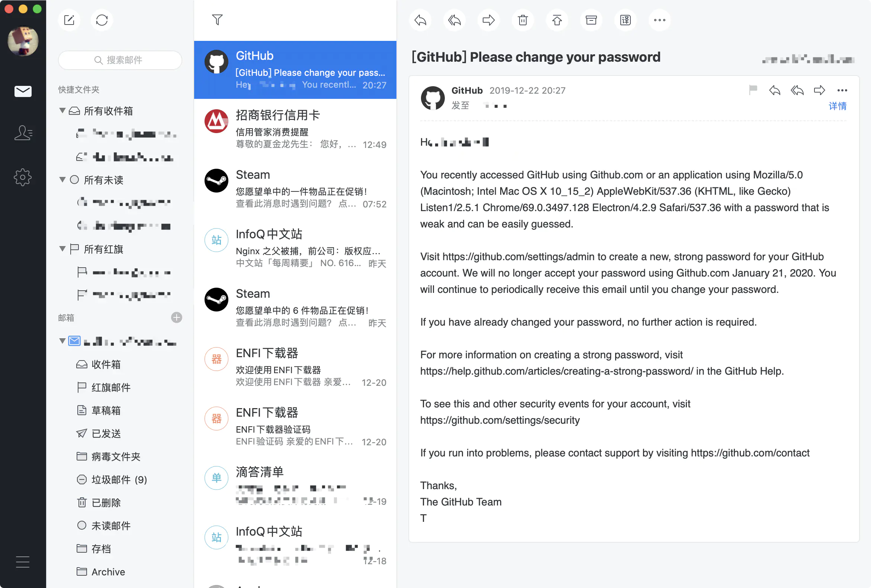871x588 pixels.
Task: Open the github.com/settings/security link
Action: (499, 420)
